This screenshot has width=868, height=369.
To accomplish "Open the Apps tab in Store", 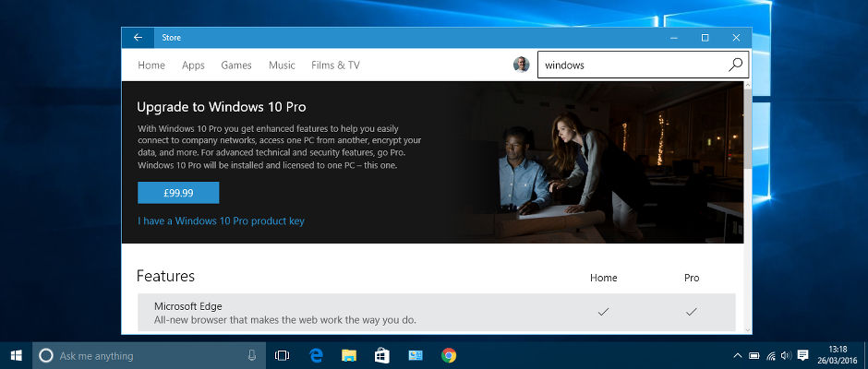I will pyautogui.click(x=193, y=65).
